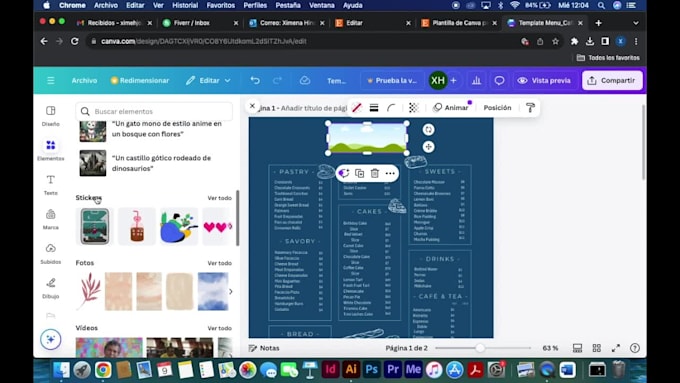Click the rotate handle beside selected image
The image size is (680, 383).
pos(428,130)
